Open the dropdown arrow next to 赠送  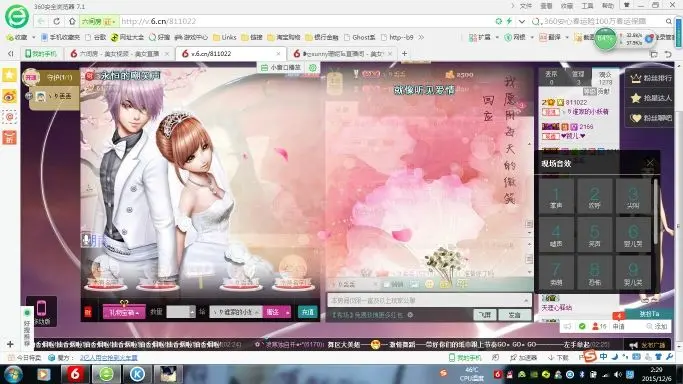click(x=287, y=312)
